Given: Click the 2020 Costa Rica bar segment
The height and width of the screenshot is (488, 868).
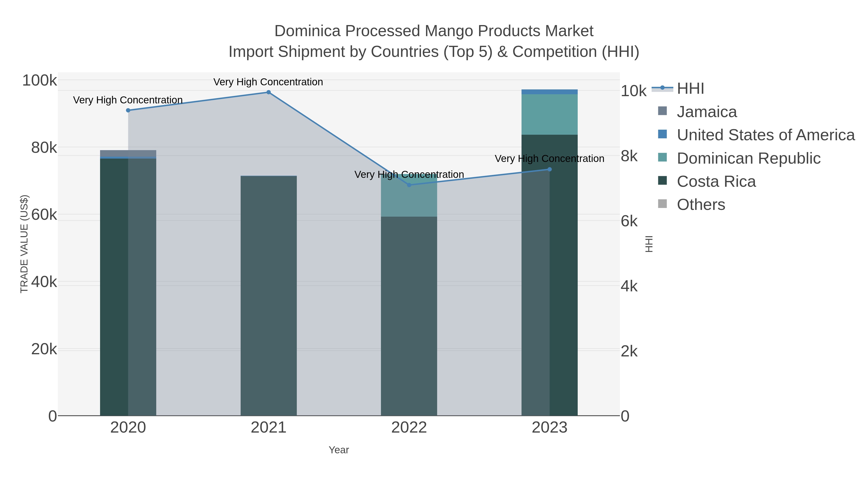Looking at the screenshot, I should pos(128,287).
